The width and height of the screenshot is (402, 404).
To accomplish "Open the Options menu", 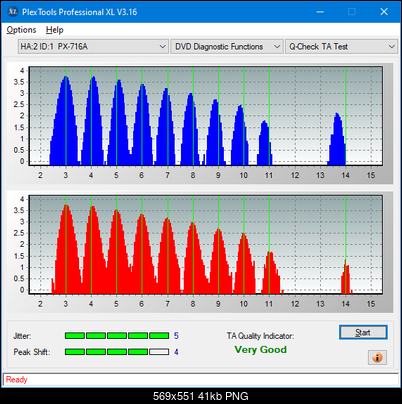I will coord(21,30).
